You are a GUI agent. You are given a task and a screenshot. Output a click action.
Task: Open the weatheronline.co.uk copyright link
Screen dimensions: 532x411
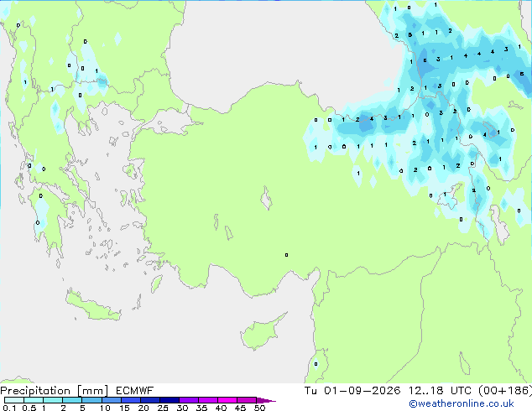pos(462,403)
